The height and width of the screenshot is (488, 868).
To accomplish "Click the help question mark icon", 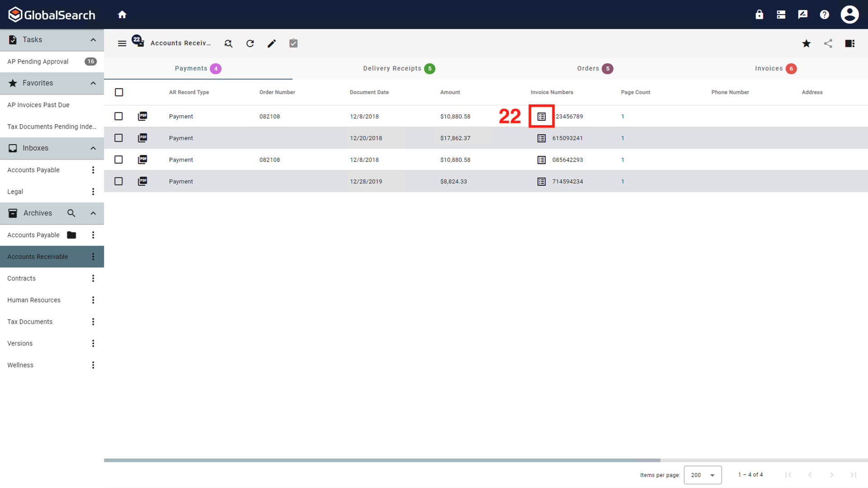I will click(x=824, y=14).
